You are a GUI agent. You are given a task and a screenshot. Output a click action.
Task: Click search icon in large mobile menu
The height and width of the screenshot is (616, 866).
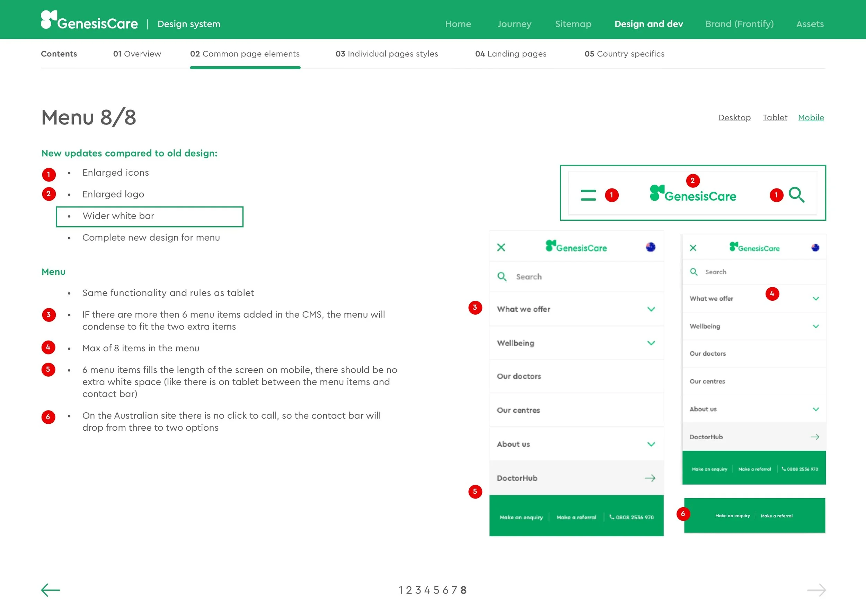502,276
